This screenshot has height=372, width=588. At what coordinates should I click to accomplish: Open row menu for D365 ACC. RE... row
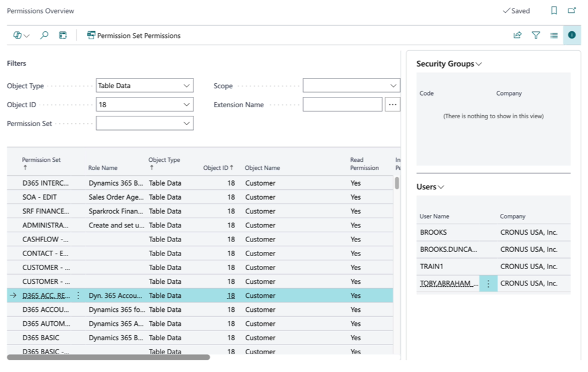click(x=78, y=295)
